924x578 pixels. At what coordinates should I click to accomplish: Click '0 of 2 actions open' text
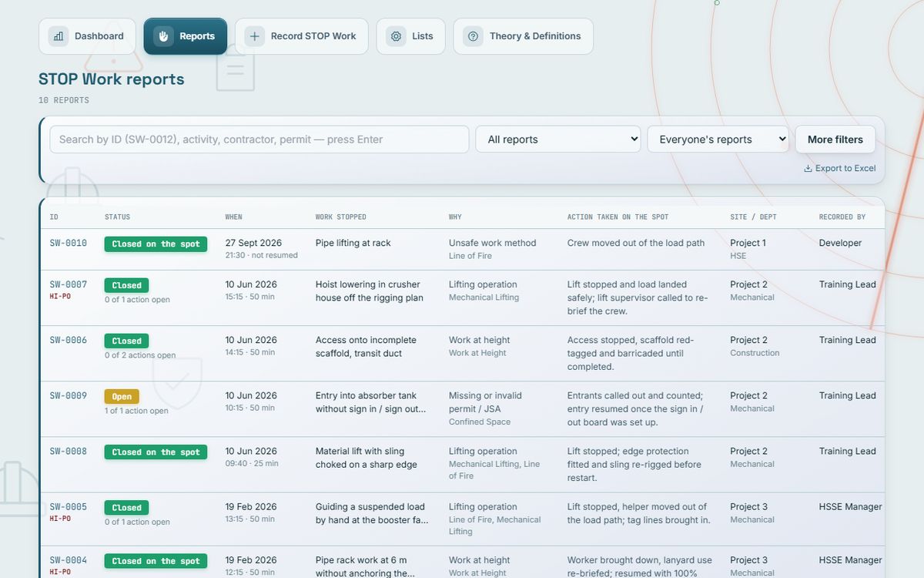click(x=140, y=355)
